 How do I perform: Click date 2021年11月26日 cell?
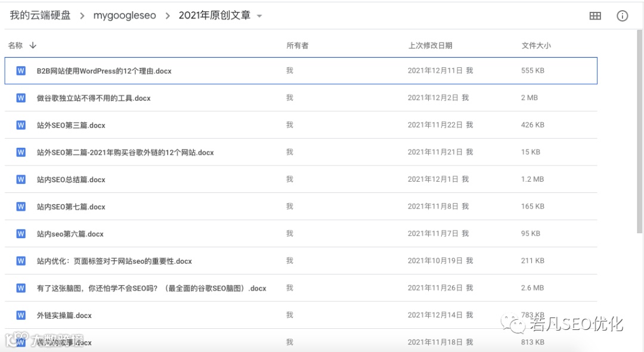[x=435, y=288]
